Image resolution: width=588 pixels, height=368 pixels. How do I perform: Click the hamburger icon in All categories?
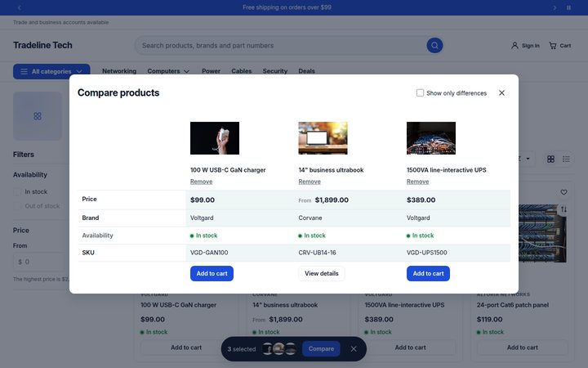[x=24, y=71]
